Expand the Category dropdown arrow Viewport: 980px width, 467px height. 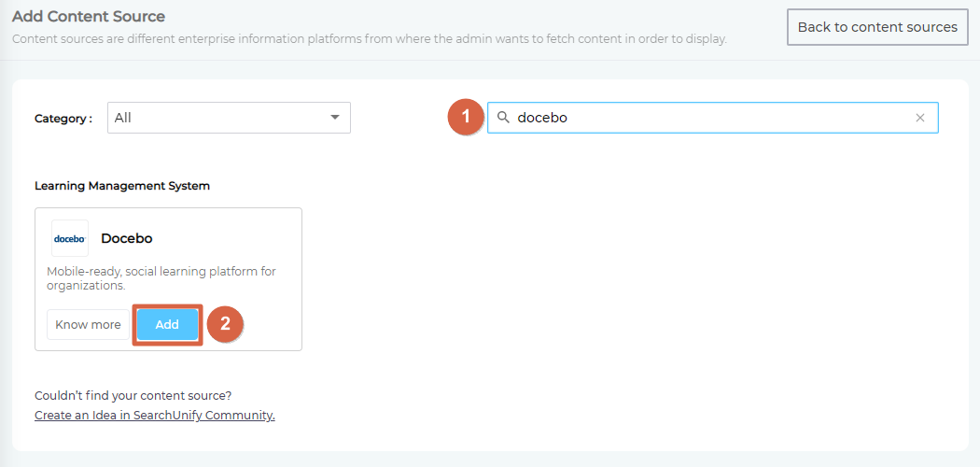pyautogui.click(x=335, y=118)
